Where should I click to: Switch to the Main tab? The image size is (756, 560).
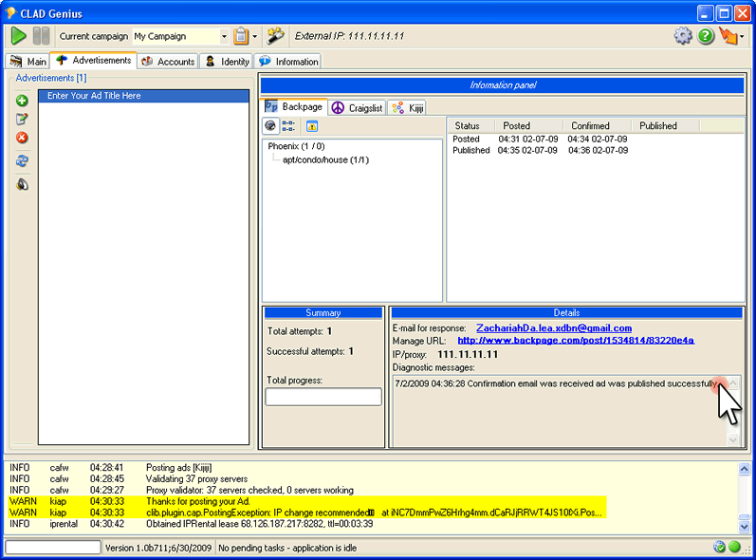[x=28, y=62]
